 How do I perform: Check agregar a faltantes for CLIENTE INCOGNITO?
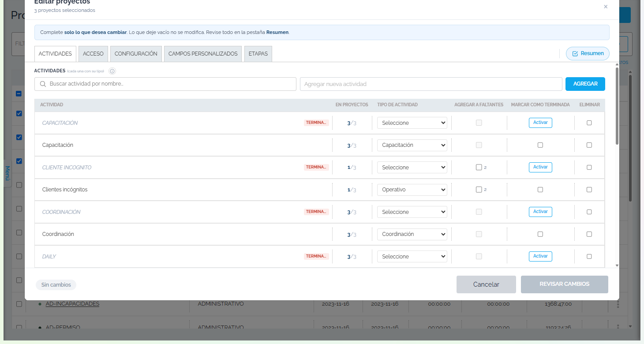point(479,168)
